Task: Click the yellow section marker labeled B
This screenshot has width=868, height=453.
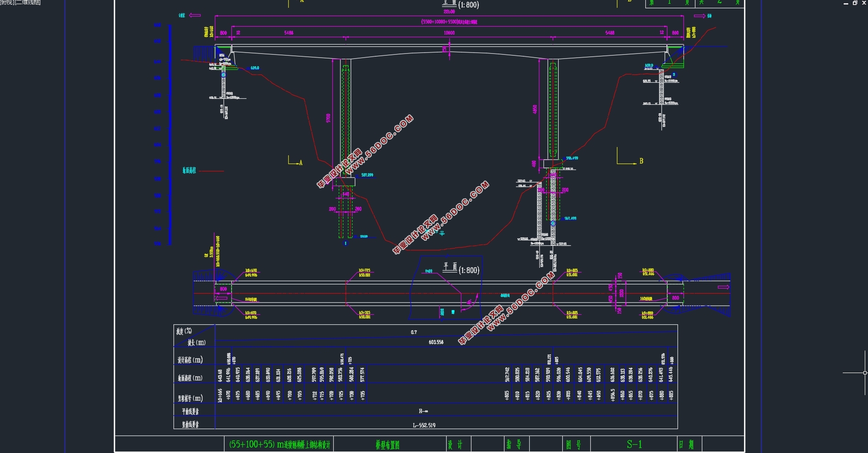Action: point(641,161)
